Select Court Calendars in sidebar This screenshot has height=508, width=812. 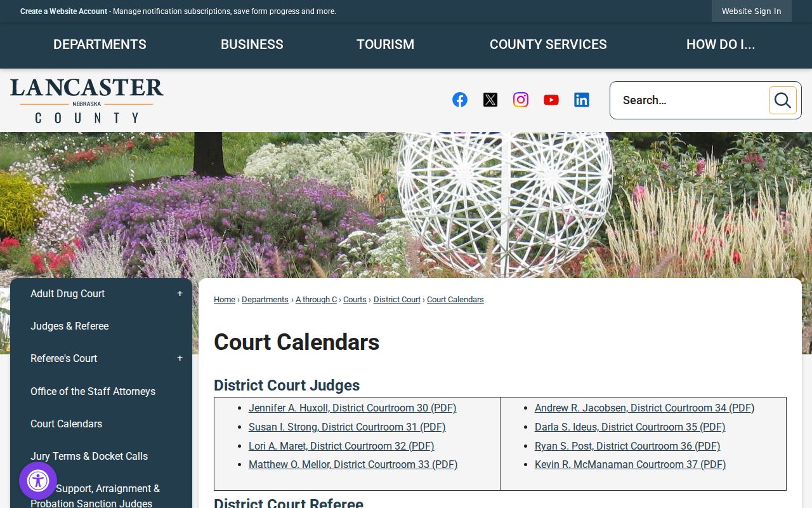click(x=66, y=424)
